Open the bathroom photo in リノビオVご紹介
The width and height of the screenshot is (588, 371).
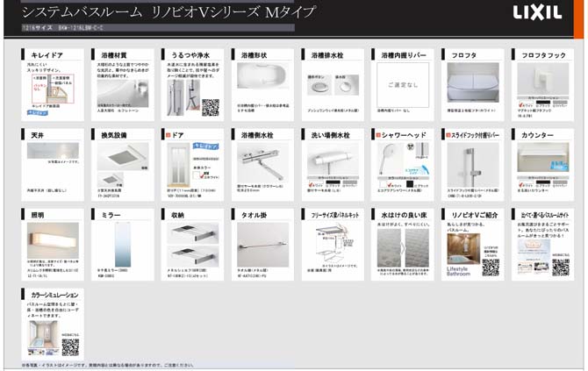(463, 249)
